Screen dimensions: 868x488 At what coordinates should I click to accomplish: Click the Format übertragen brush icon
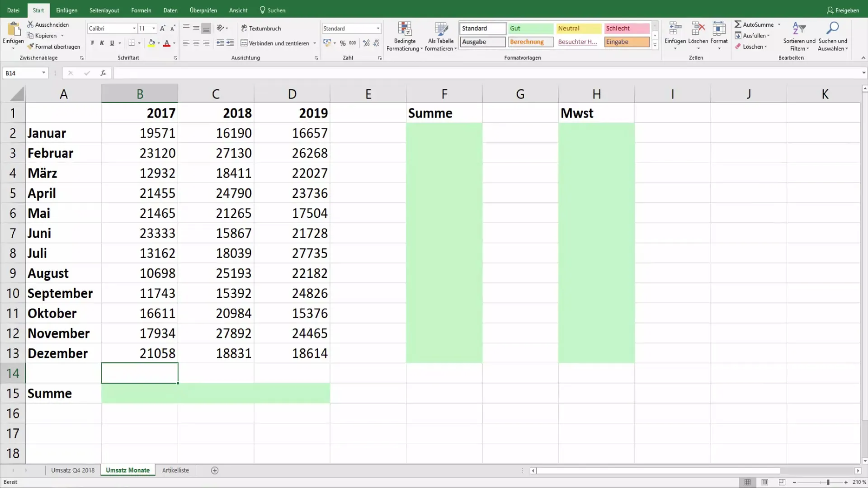(x=30, y=47)
